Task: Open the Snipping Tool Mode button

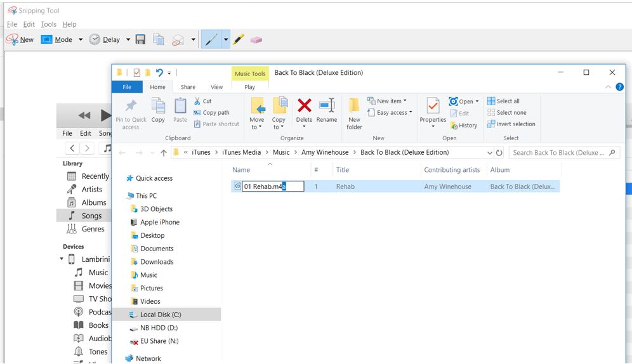Action: (57, 39)
